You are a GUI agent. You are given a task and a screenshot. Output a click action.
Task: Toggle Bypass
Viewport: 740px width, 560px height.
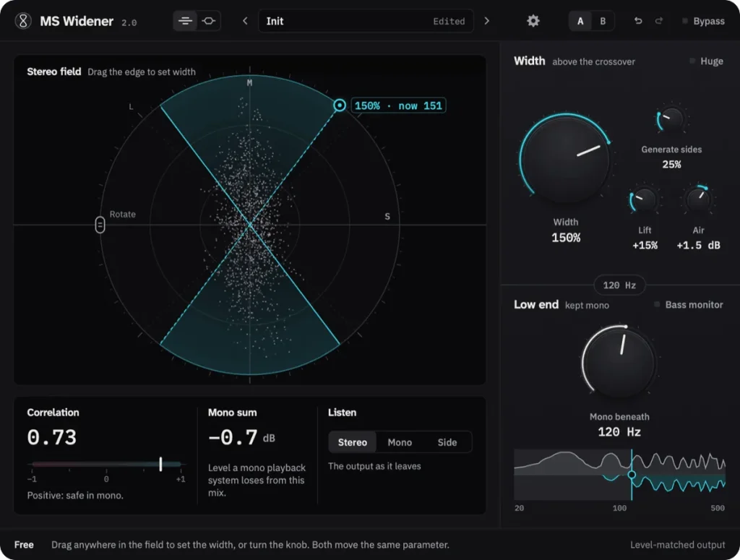703,21
